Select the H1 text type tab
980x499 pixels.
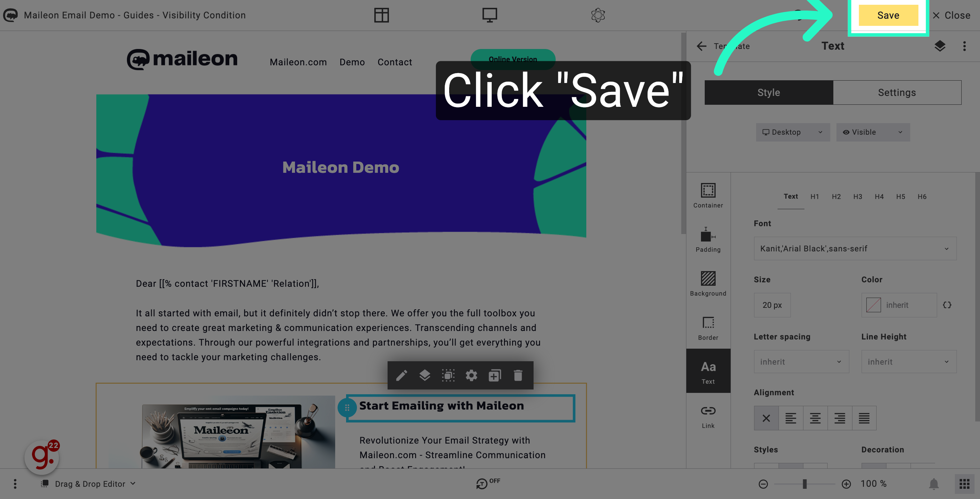pyautogui.click(x=814, y=197)
